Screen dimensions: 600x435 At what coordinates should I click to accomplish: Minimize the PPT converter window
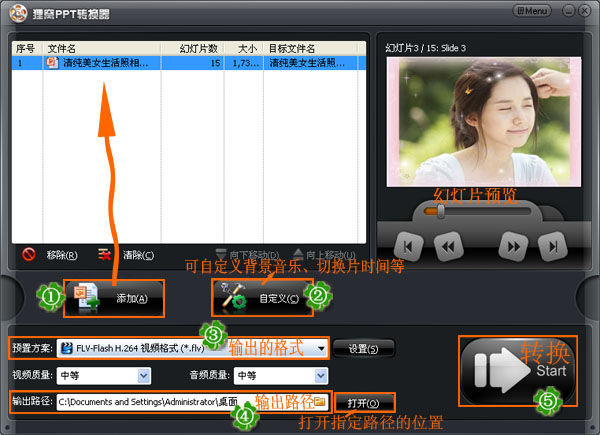(569, 11)
